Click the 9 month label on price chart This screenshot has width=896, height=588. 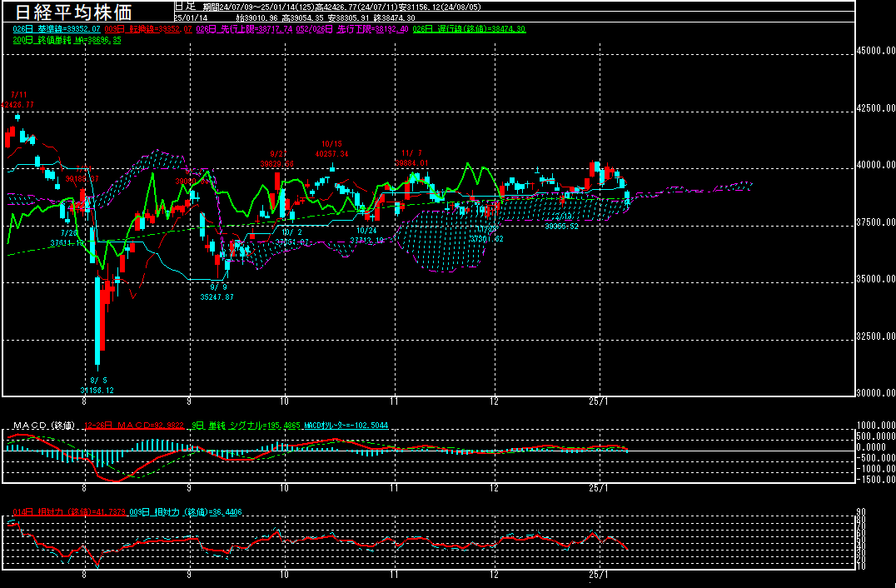189,401
